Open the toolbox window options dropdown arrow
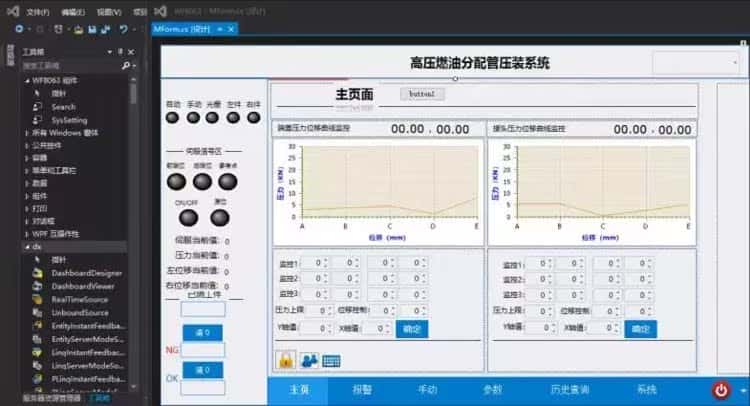750x406 pixels. coord(110,52)
